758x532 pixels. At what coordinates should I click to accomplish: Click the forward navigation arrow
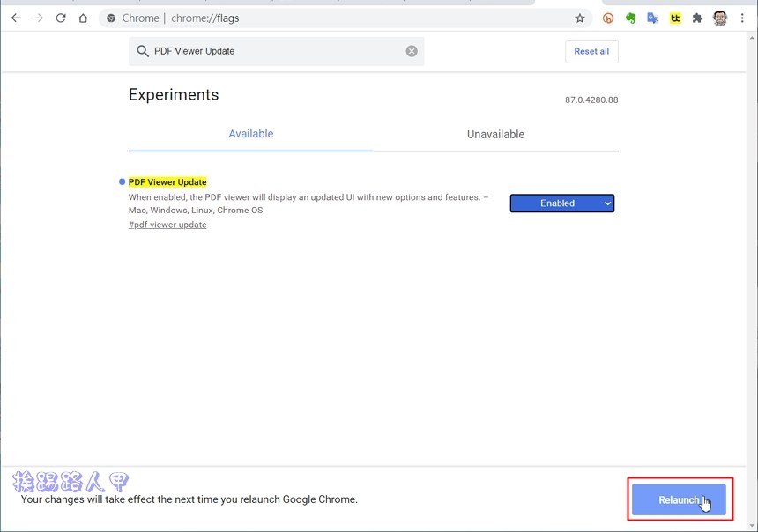click(x=38, y=18)
